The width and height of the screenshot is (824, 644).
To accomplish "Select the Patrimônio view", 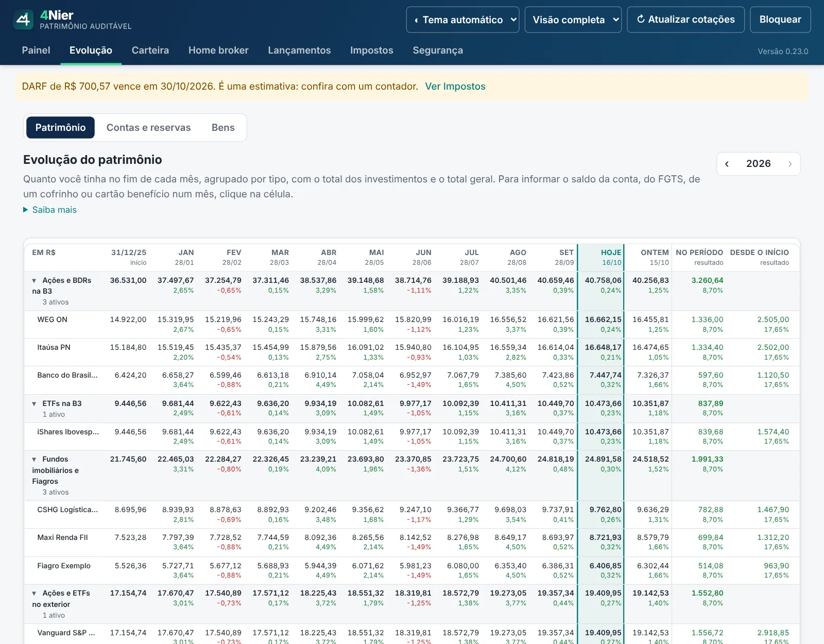I will [x=60, y=127].
